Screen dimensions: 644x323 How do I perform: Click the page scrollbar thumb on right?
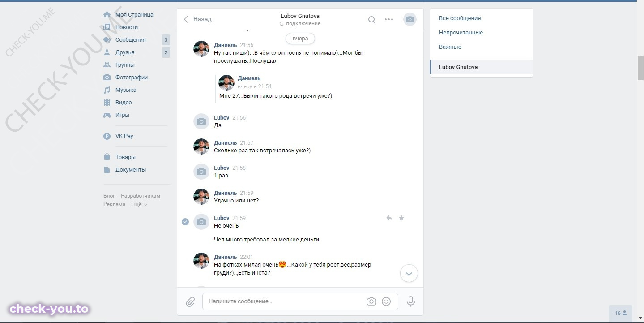pos(640,67)
